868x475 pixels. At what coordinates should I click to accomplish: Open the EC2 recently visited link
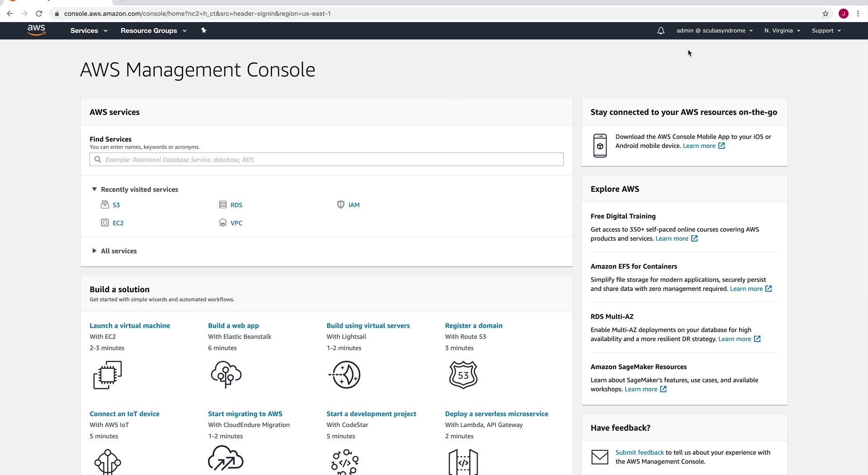118,223
